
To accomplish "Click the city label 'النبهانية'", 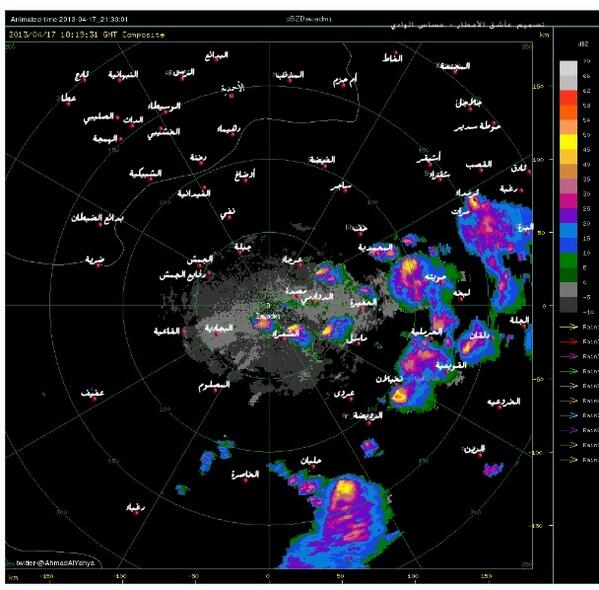I will (x=123, y=74).
